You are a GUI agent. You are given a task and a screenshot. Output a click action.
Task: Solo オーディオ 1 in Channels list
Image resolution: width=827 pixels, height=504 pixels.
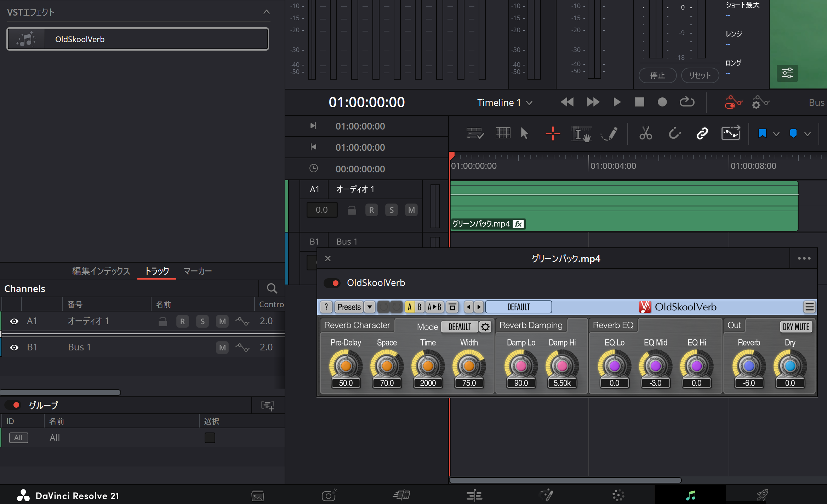click(203, 321)
